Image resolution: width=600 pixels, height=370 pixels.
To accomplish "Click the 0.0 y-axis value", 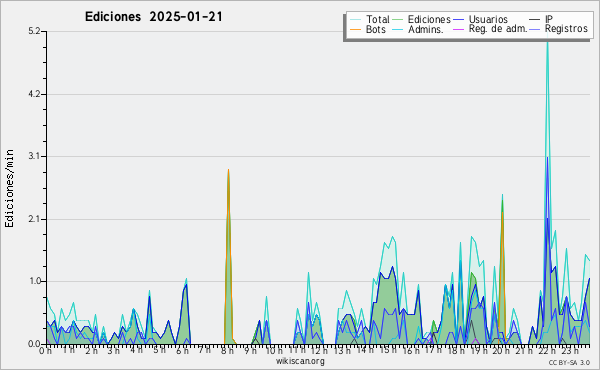I will click(x=34, y=344).
